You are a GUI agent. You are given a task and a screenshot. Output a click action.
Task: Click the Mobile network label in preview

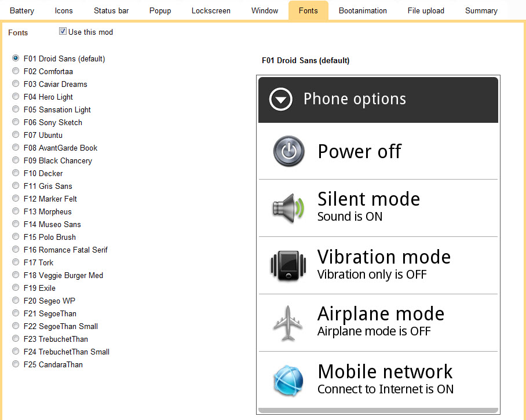click(385, 372)
